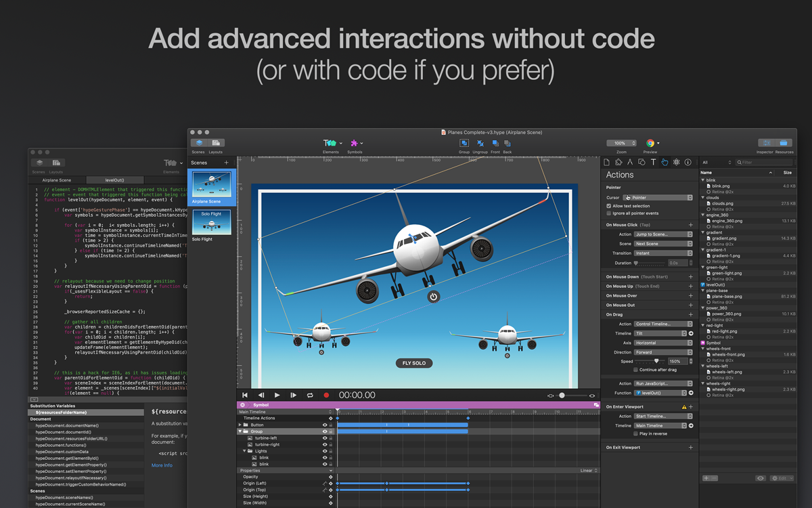Open the All resources filter menu
The height and width of the screenshot is (508, 812).
[x=717, y=163]
